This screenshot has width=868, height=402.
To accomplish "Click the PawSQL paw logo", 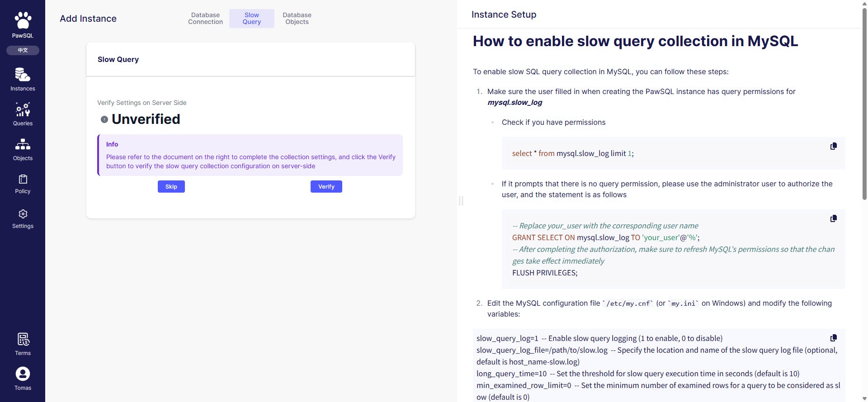I will (x=23, y=21).
